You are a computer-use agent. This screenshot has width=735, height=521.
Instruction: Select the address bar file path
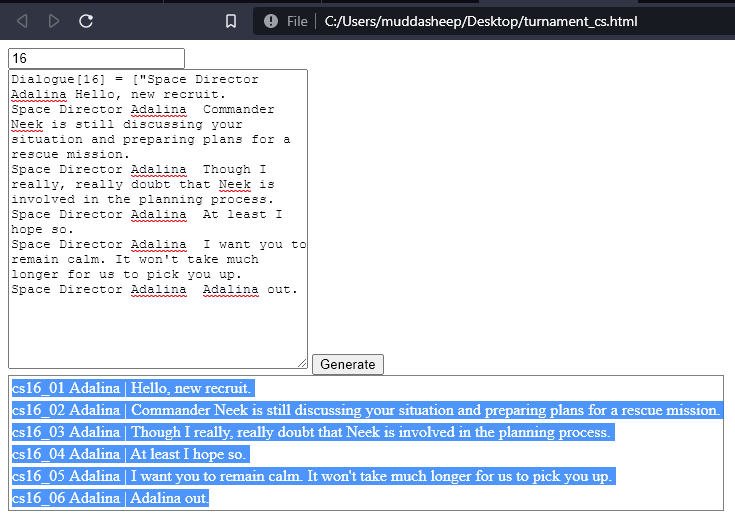(481, 22)
